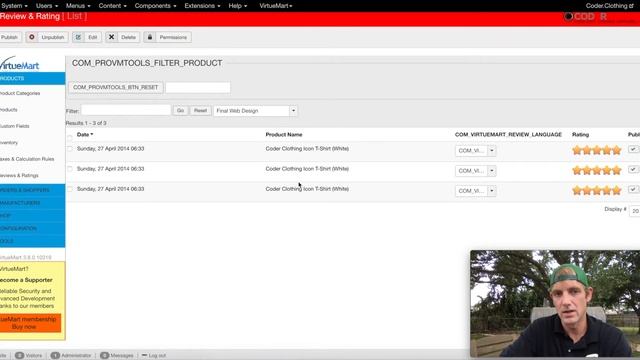Open the System menu
The height and width of the screenshot is (360, 640).
(x=14, y=6)
